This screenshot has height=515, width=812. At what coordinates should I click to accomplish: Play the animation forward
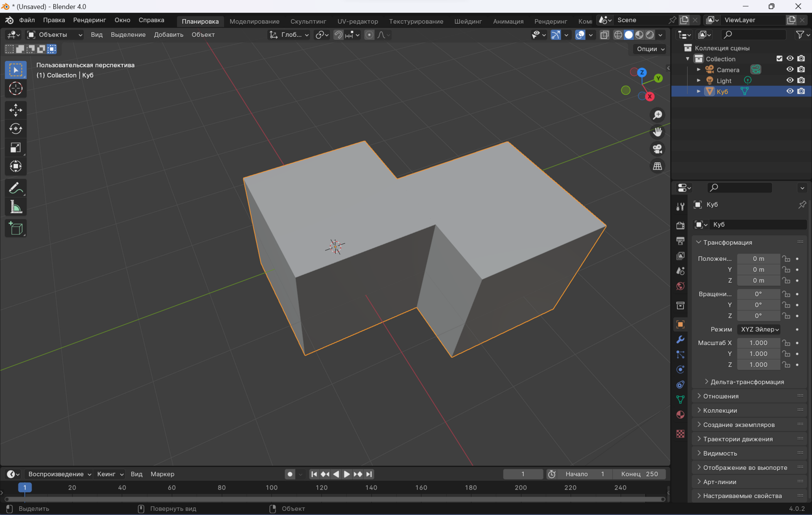(x=346, y=474)
